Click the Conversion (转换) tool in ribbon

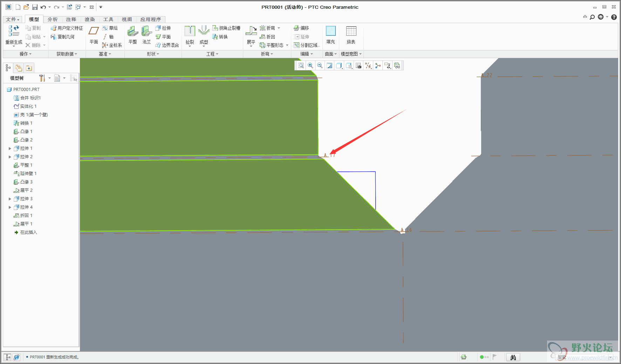[x=220, y=37]
